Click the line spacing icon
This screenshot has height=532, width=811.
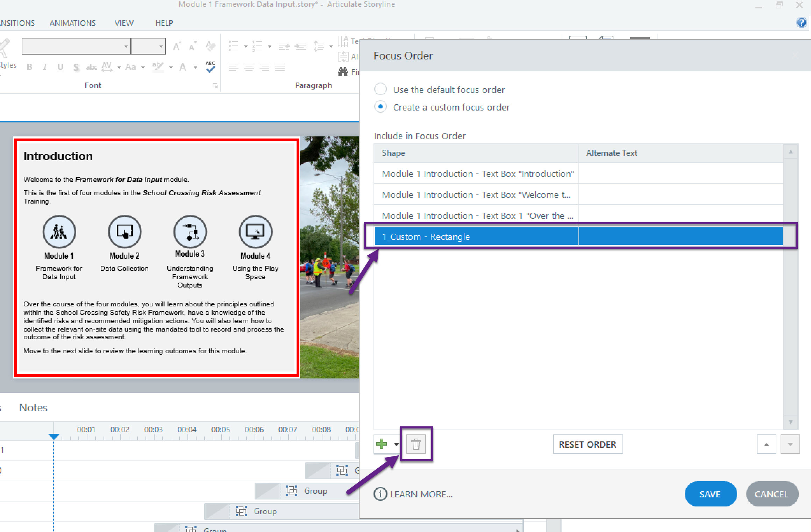click(x=319, y=46)
